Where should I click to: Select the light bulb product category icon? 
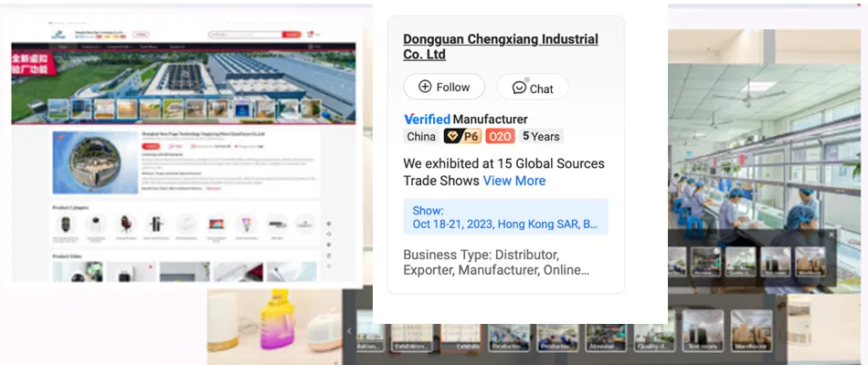[246, 224]
